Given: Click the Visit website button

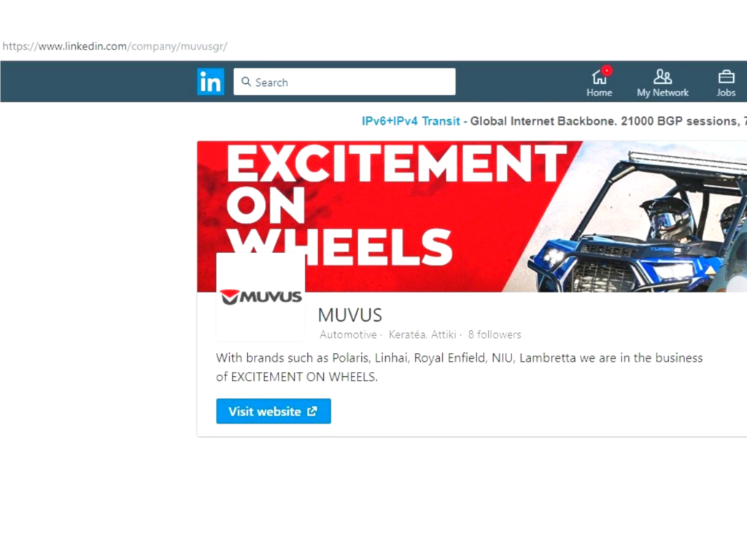Looking at the screenshot, I should [274, 411].
